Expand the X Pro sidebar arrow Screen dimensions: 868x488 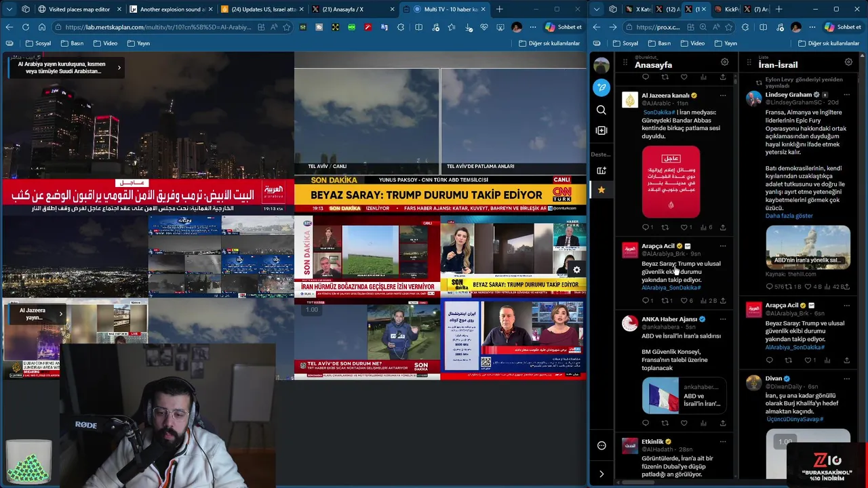point(601,474)
